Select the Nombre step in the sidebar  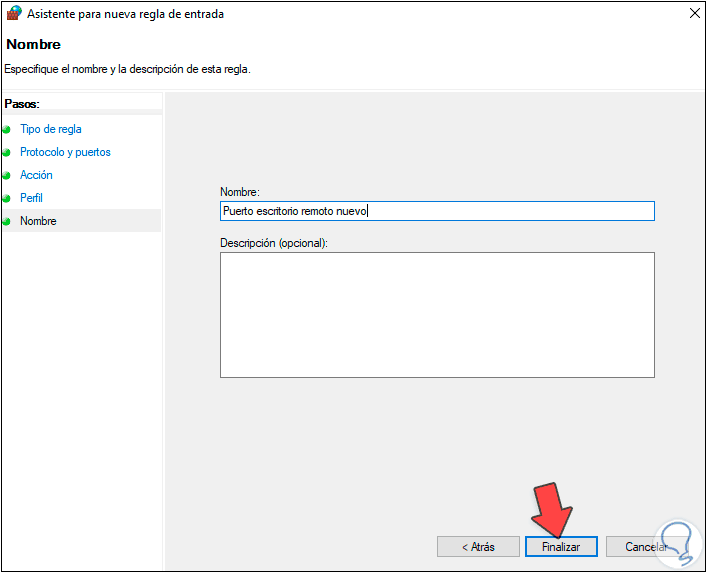coord(38,221)
